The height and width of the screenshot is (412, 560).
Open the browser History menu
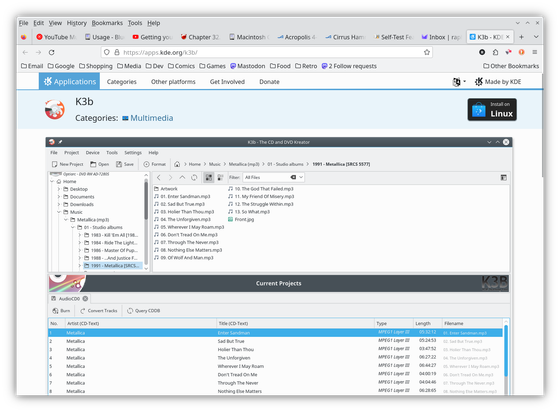tap(76, 23)
